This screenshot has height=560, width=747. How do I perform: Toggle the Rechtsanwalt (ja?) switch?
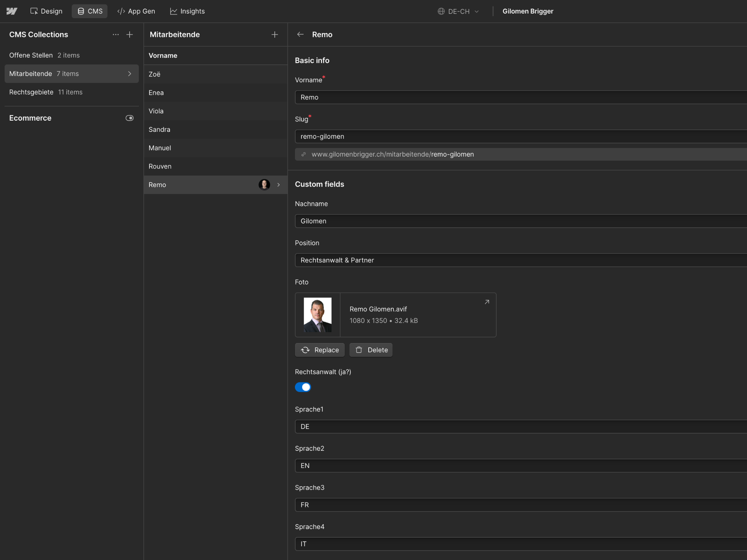[303, 387]
